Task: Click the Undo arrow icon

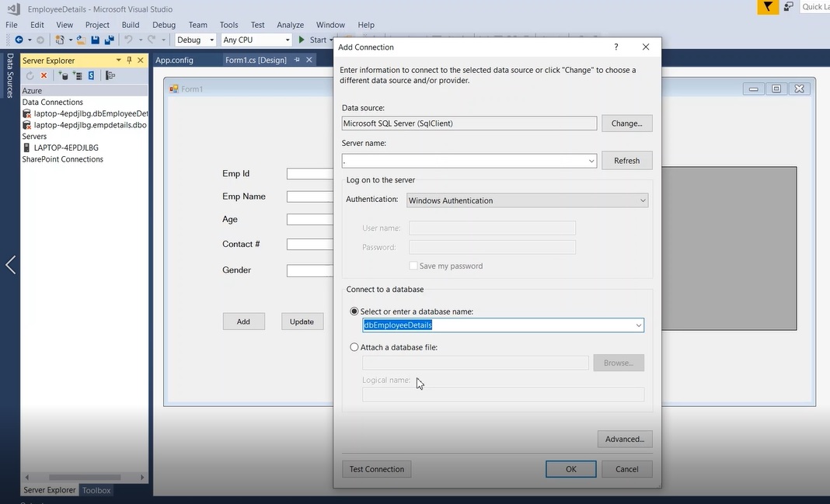Action: (x=128, y=40)
